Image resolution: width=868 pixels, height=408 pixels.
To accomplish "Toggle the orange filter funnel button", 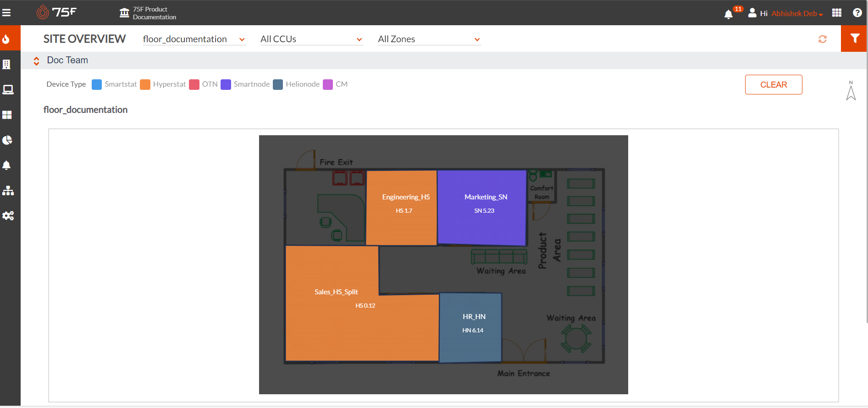I will pyautogui.click(x=854, y=39).
